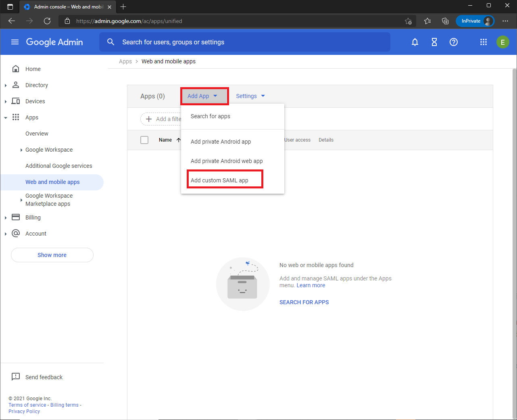
Task: Open browser settings and more menu
Action: click(x=505, y=21)
